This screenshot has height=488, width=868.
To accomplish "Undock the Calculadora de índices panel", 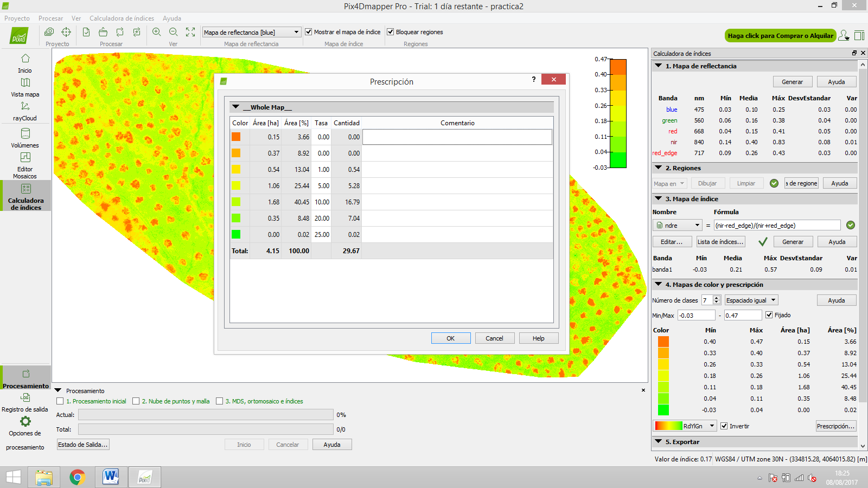I will pyautogui.click(x=854, y=53).
